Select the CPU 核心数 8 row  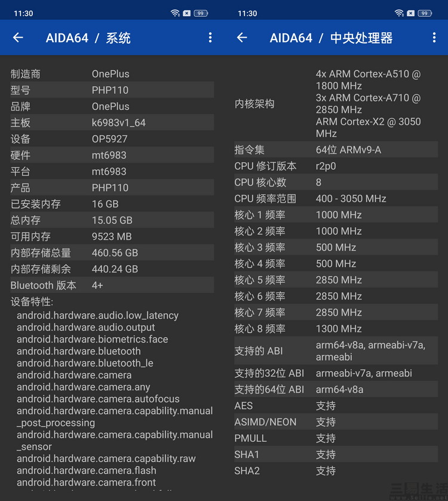tap(336, 182)
